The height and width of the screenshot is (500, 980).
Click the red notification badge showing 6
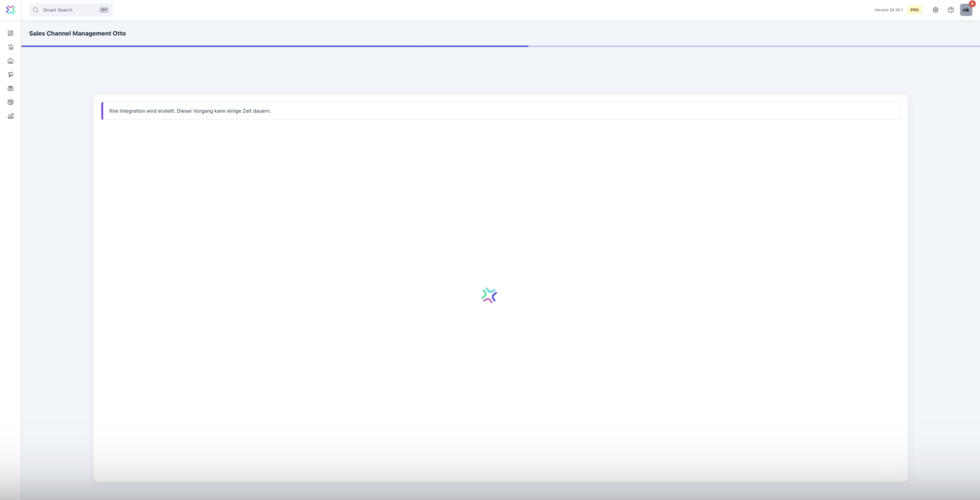pyautogui.click(x=972, y=4)
